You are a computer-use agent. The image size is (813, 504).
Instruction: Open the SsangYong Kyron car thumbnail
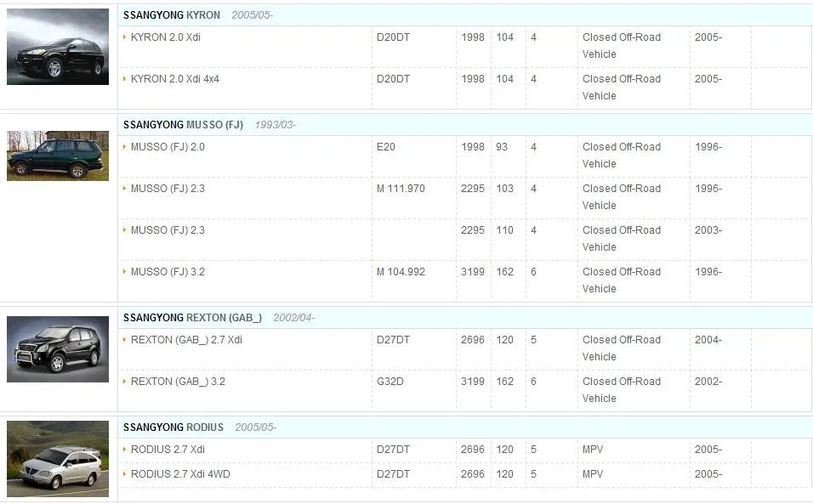[x=58, y=47]
